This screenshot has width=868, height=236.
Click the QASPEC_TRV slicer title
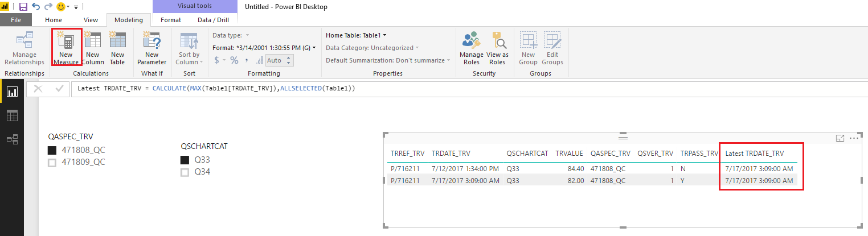pyautogui.click(x=71, y=136)
